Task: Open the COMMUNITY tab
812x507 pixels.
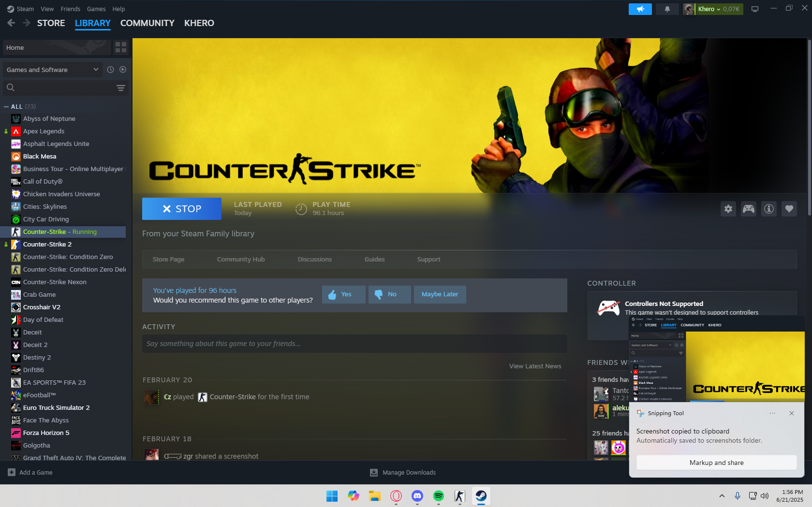Action: tap(147, 23)
